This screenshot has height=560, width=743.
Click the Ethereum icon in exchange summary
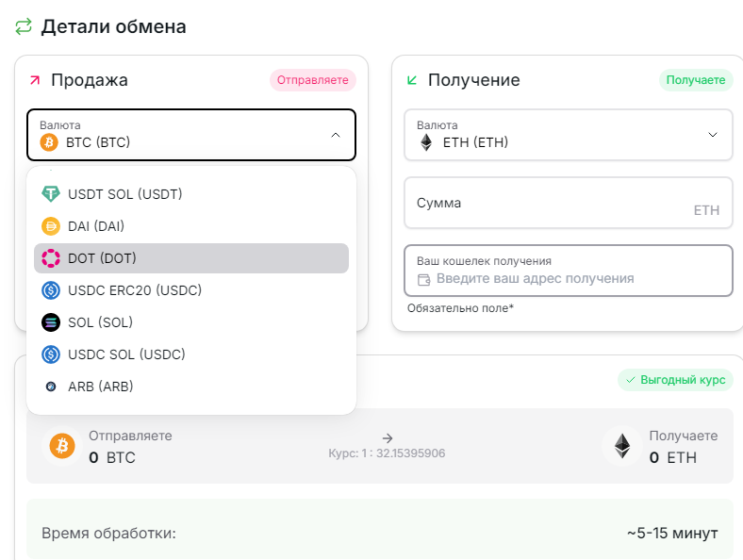click(622, 446)
